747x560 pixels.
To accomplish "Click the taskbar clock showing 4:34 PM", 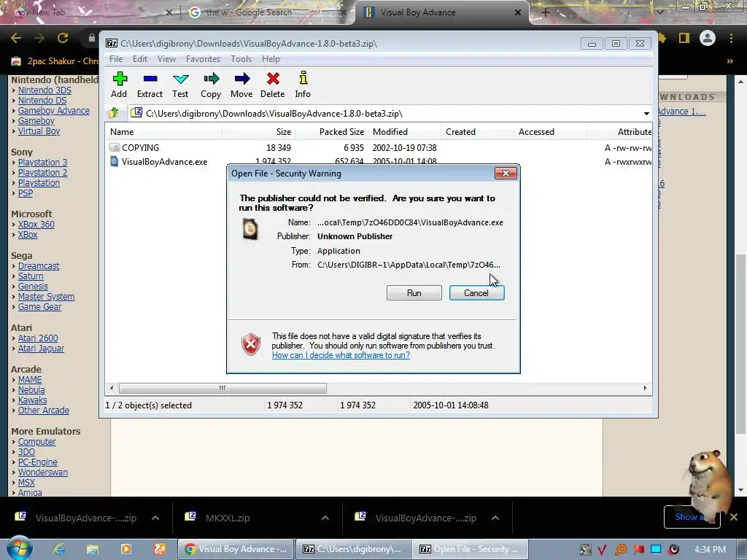I will (x=710, y=550).
